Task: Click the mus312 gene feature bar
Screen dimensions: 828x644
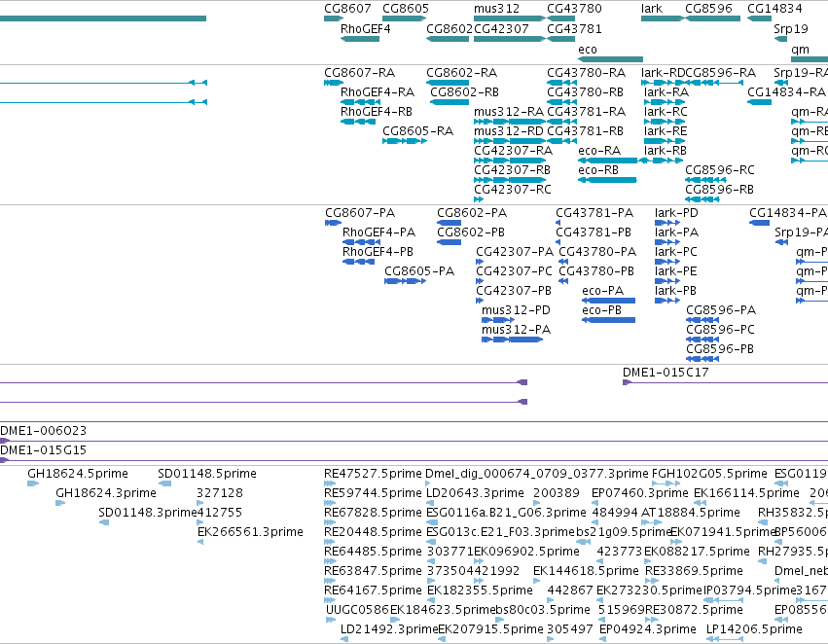Action: (x=510, y=18)
